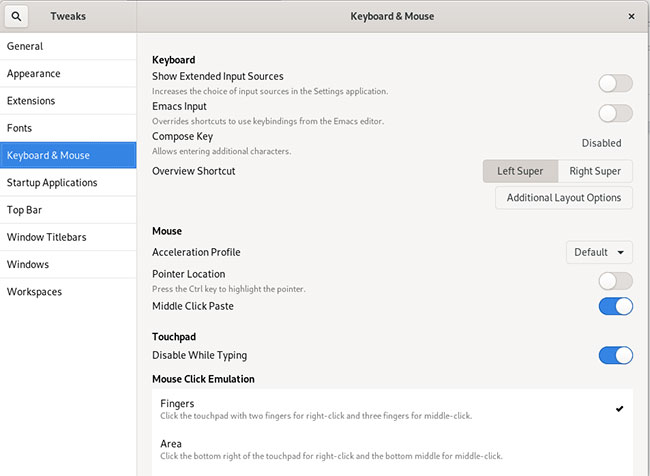Screen dimensions: 650x476
Task: Click 'Press the Ctrl key to highlight the pointer.'
Action: (x=229, y=289)
